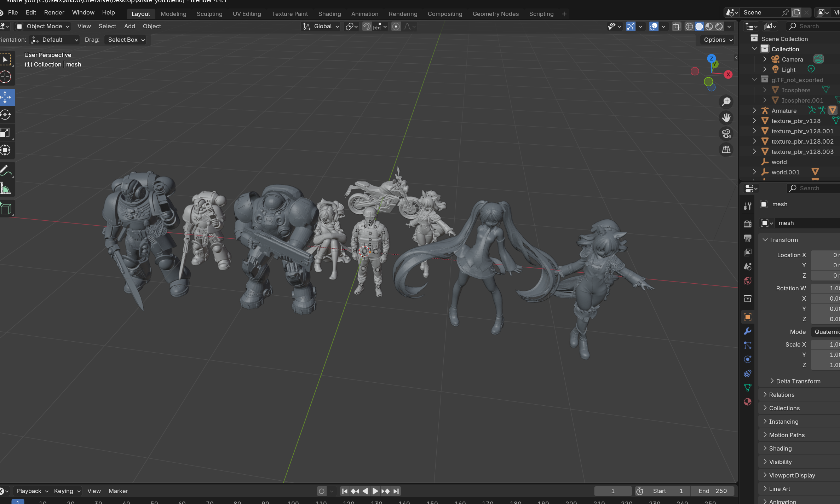Select the Cursor tool in toolbar
Viewport: 840px width, 504px height.
pyautogui.click(x=6, y=77)
